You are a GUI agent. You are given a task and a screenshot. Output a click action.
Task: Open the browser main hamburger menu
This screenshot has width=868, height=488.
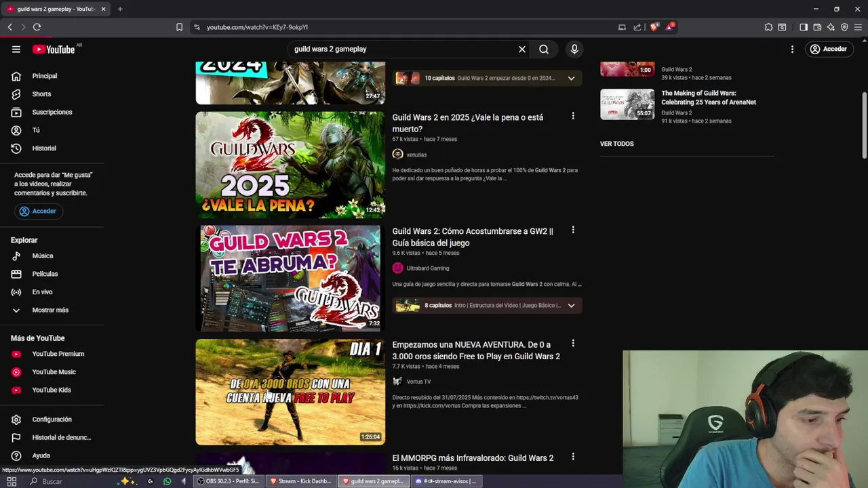[x=858, y=27]
